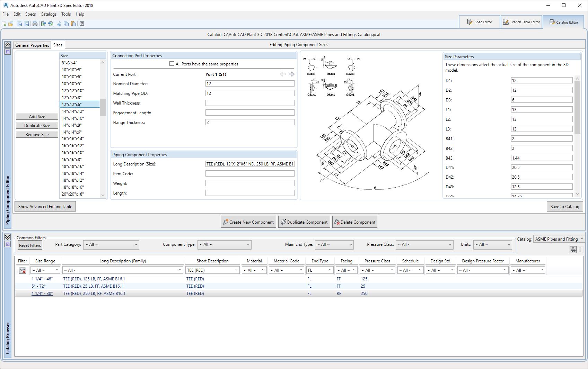588x369 pixels.
Task: Click the Copy toolbar icon
Action: point(66,24)
